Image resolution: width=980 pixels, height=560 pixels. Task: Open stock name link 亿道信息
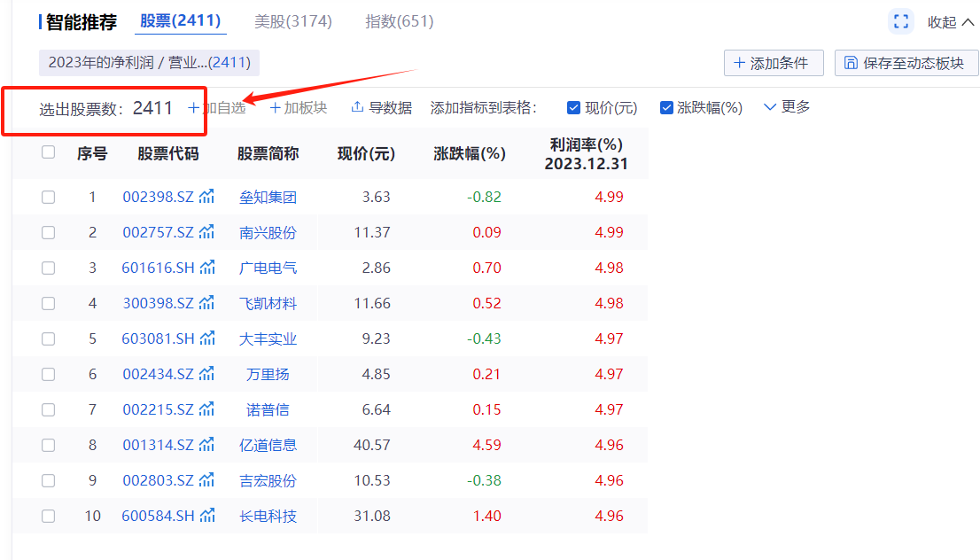(268, 446)
